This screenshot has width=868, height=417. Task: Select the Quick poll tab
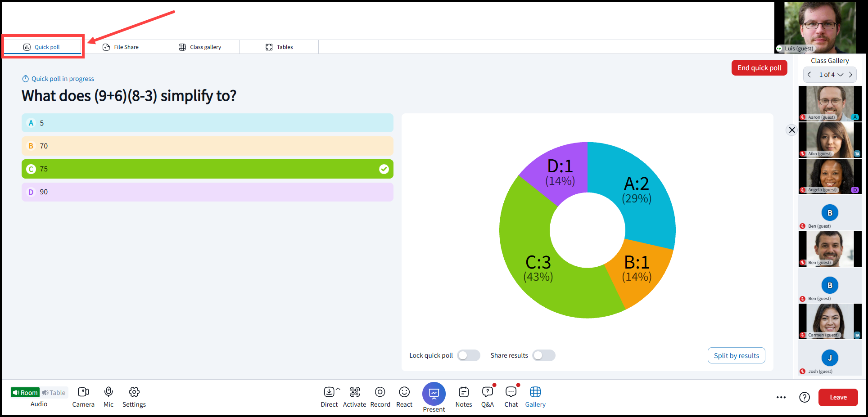42,47
